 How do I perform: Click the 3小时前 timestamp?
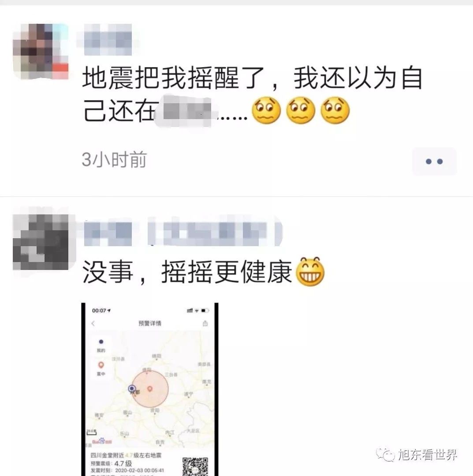[x=114, y=159]
